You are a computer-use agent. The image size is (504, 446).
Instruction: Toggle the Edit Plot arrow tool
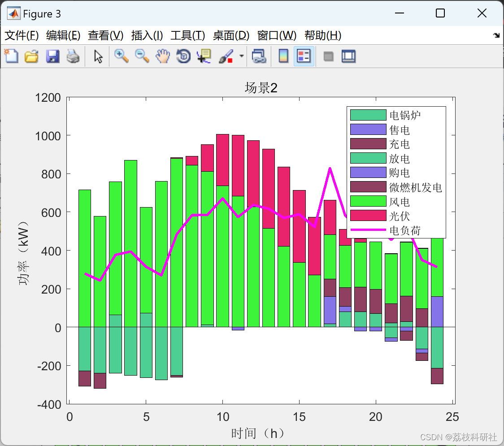tap(98, 56)
